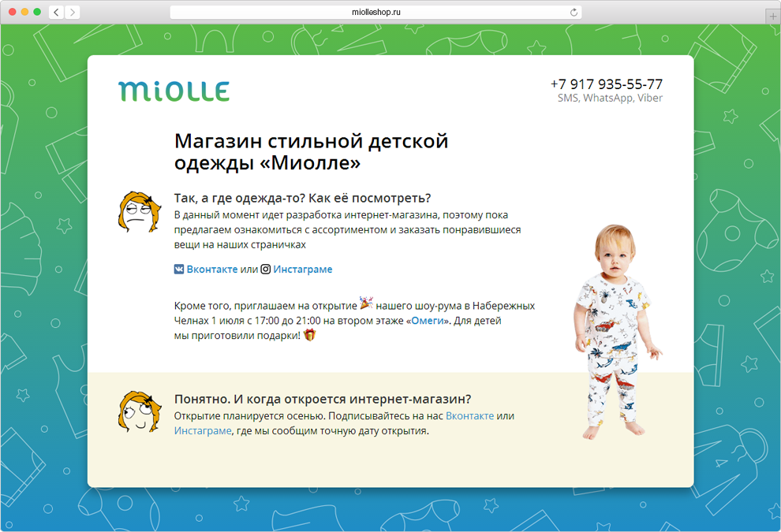Click the Instagram logo icon

[x=266, y=270]
